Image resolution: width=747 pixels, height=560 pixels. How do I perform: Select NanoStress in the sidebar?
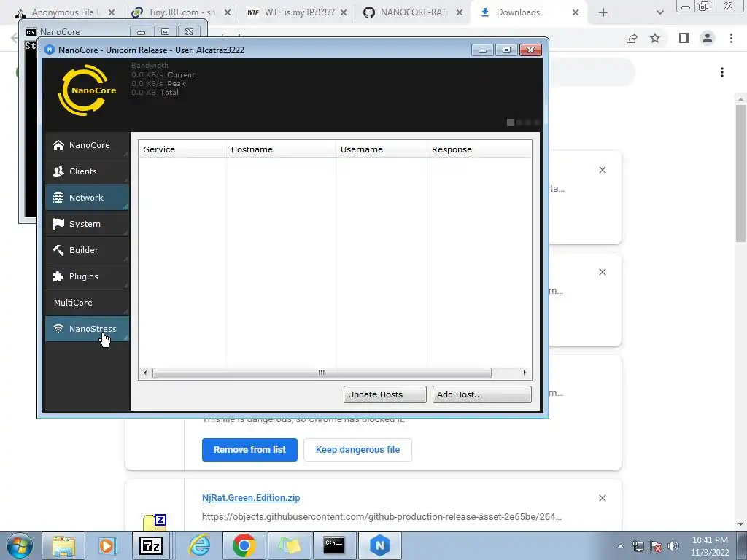pyautogui.click(x=88, y=329)
